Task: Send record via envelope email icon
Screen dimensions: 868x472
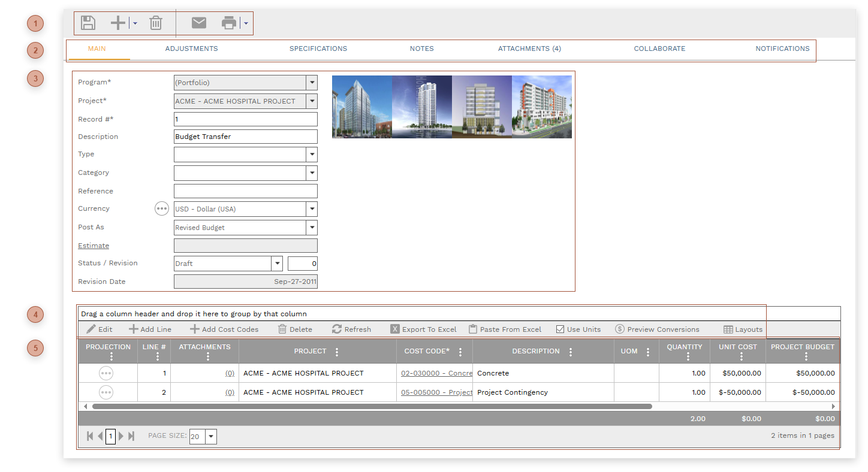Action: (199, 23)
